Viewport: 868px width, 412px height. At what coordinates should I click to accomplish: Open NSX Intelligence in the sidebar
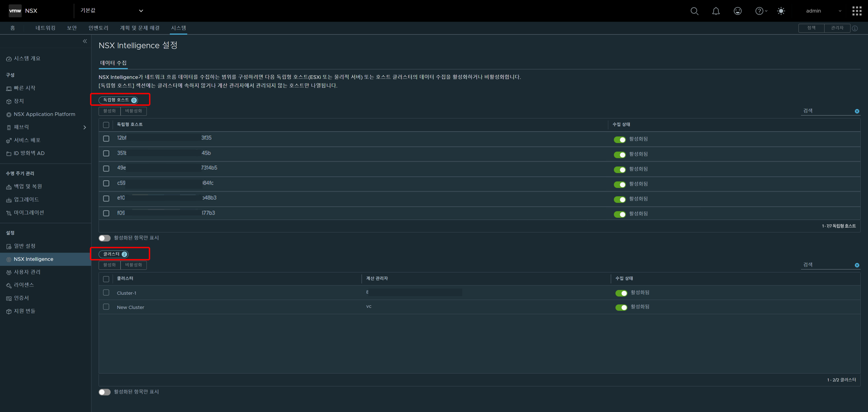pos(45,259)
